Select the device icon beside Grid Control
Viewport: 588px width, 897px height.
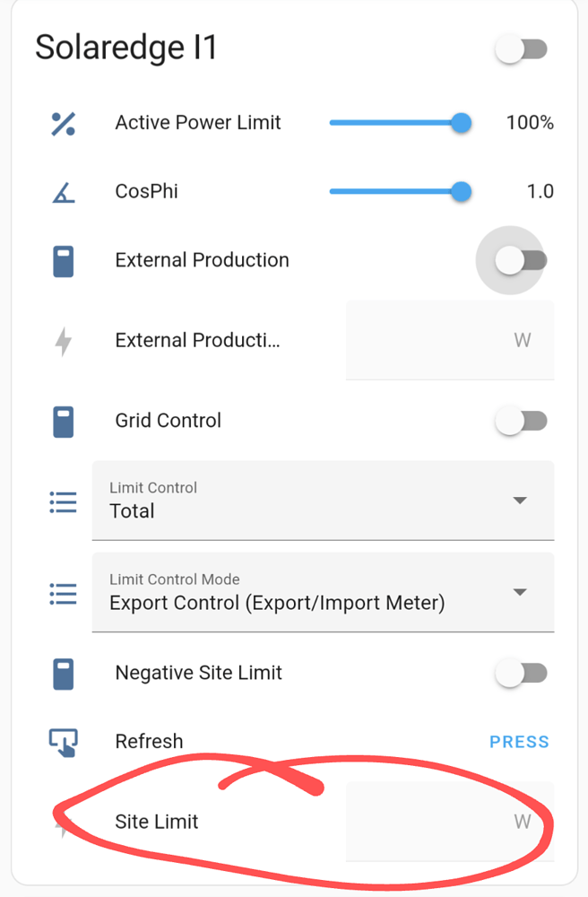(63, 420)
